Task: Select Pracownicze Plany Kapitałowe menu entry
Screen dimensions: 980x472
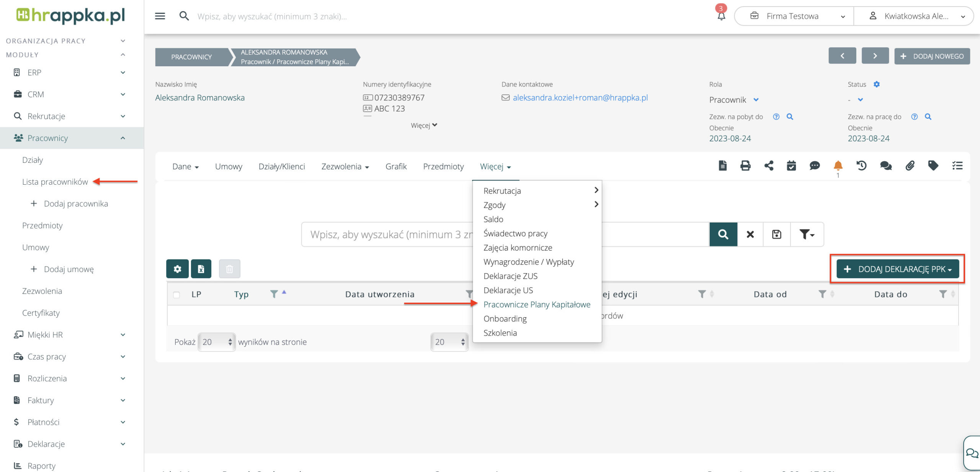Action: pyautogui.click(x=536, y=305)
